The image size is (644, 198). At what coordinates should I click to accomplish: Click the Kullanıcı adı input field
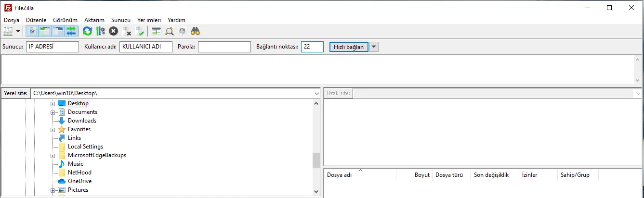[146, 47]
